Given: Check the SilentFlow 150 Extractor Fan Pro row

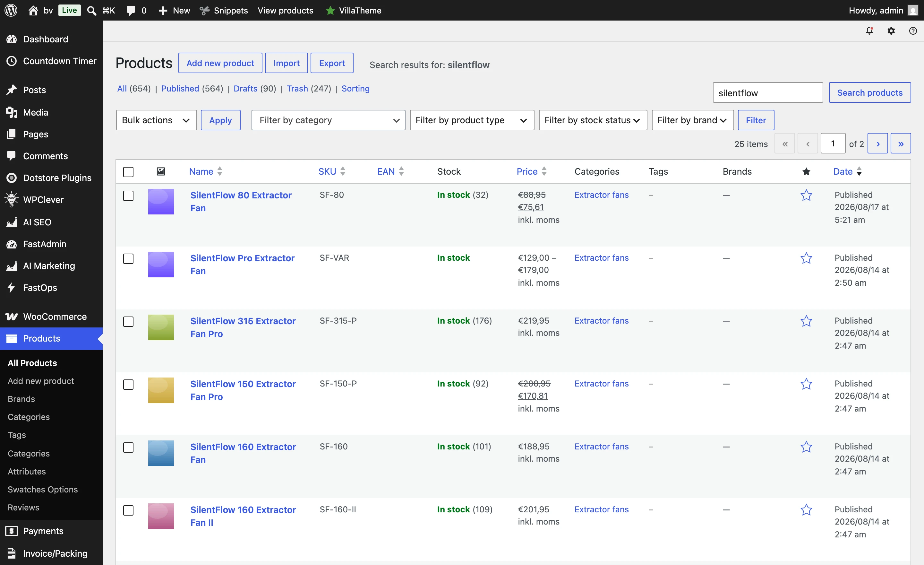Looking at the screenshot, I should [x=128, y=385].
